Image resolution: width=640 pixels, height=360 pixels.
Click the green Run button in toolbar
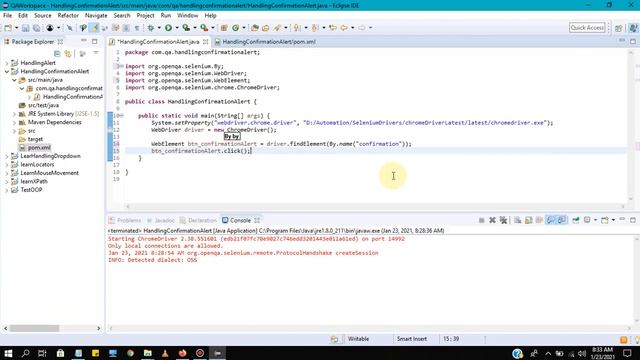click(x=168, y=28)
